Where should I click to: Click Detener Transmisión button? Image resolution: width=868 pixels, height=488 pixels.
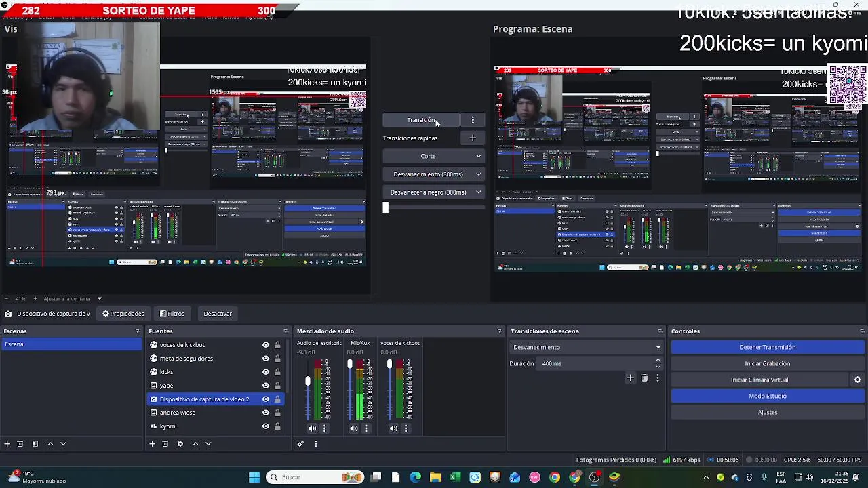coord(768,347)
